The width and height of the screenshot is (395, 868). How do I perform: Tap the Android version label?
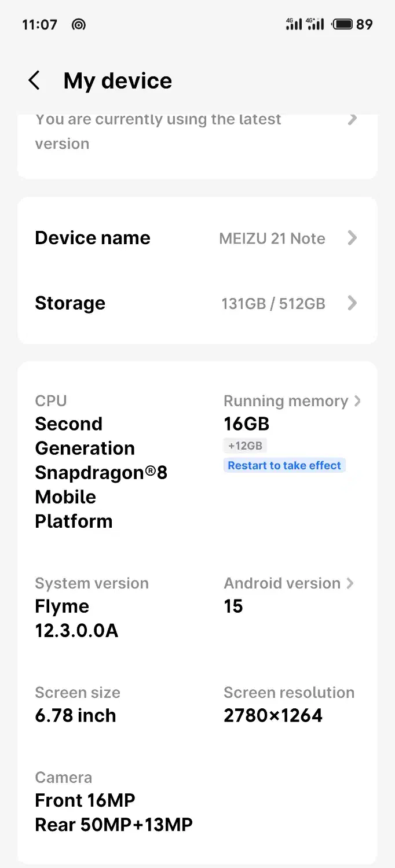click(x=282, y=583)
